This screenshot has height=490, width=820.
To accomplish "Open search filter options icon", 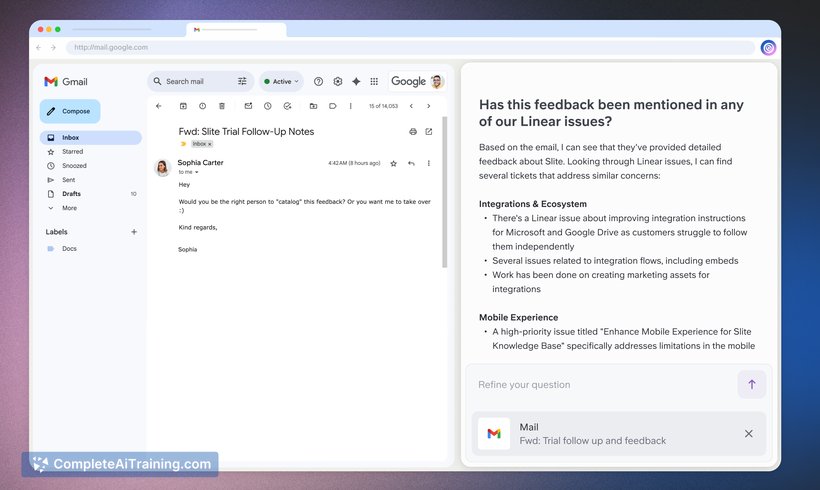I will [242, 82].
